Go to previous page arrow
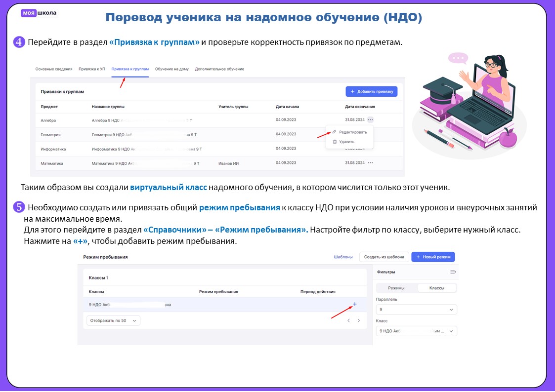Image resolution: width=555 pixels, height=392 pixels. click(348, 320)
